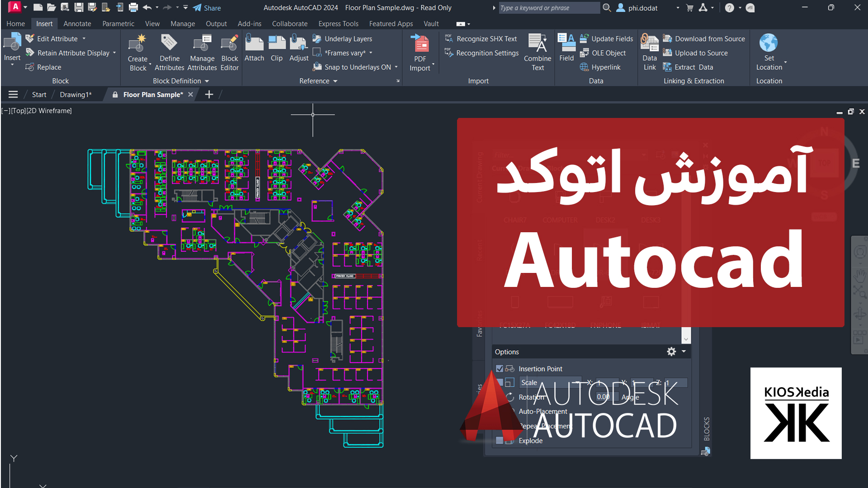
Task: Select the Clip reference tool
Action: [277, 48]
